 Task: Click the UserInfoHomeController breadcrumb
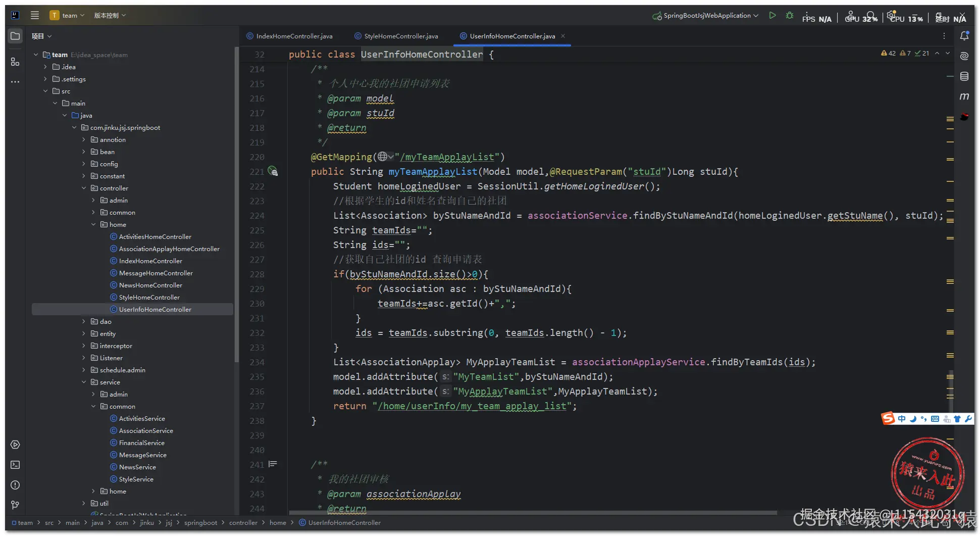click(x=340, y=522)
